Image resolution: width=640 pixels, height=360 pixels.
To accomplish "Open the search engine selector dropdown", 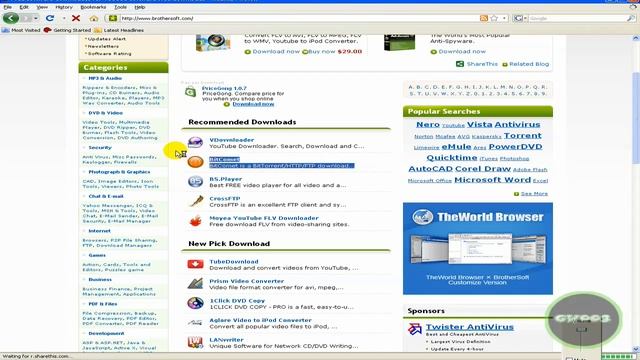I will coord(520,18).
